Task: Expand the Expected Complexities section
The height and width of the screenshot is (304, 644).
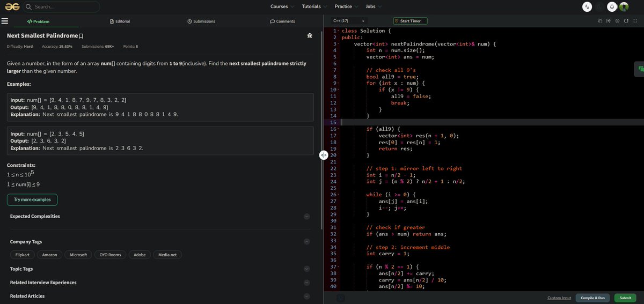Action: [x=306, y=217]
